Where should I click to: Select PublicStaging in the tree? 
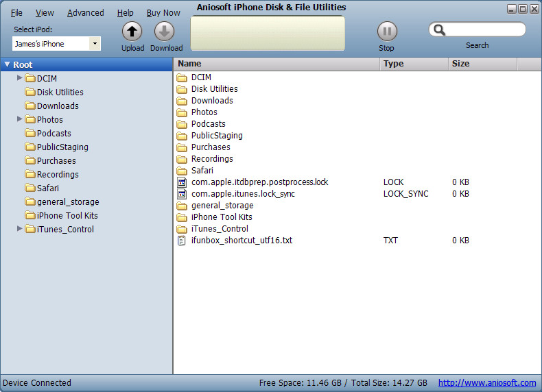(62, 147)
